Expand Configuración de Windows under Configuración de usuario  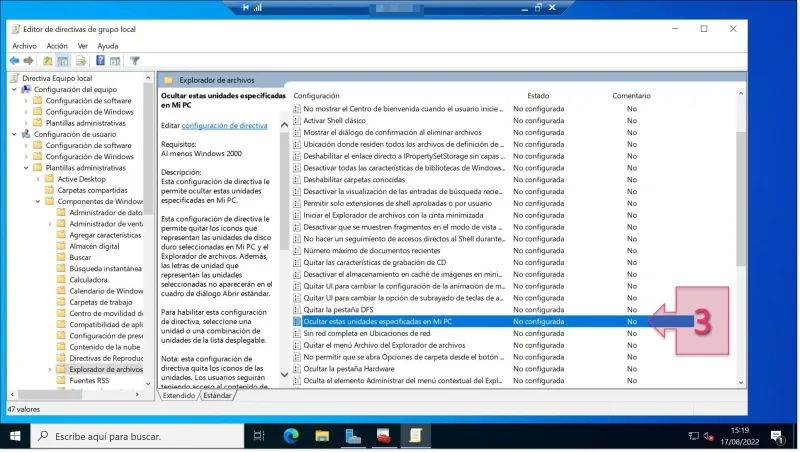pos(26,157)
